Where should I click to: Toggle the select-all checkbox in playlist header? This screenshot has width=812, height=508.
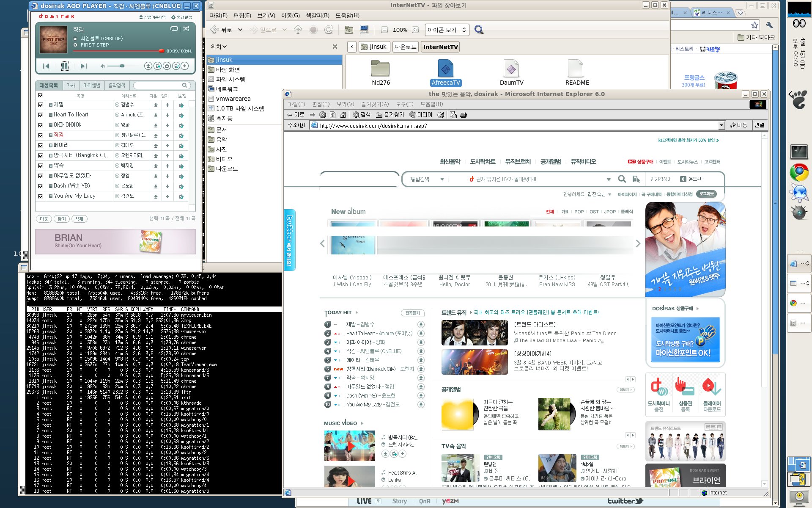tap(41, 95)
